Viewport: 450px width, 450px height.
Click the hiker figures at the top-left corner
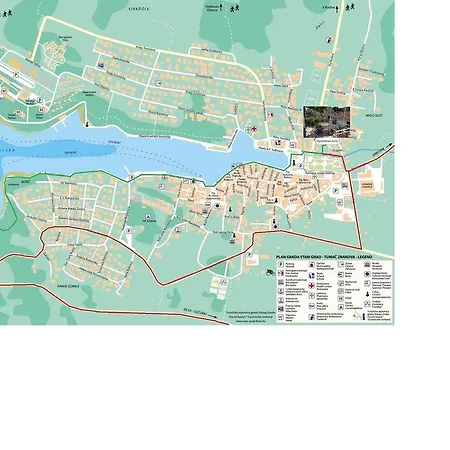pos(7,14)
